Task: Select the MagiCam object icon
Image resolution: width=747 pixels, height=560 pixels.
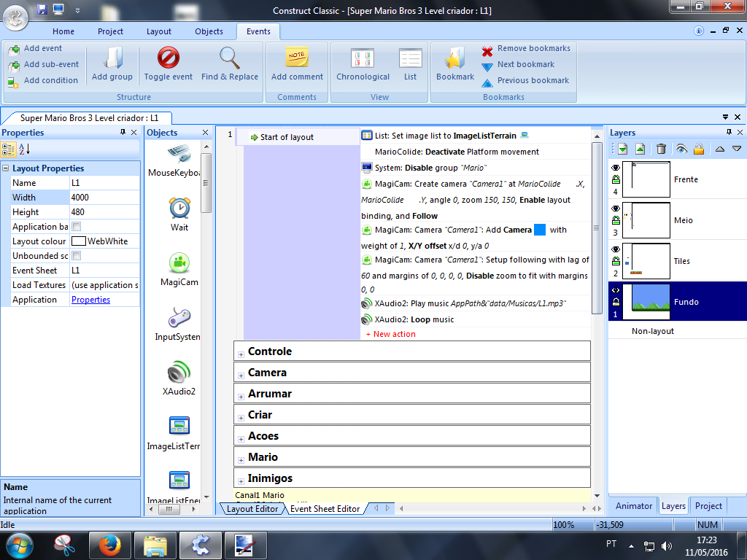Action: 179,262
